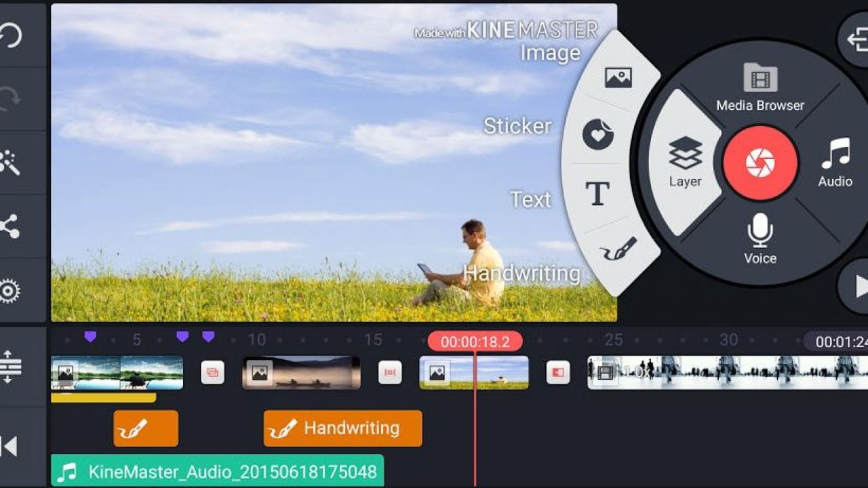The height and width of the screenshot is (488, 868).
Task: Click the second purple bookmark marker
Action: (x=182, y=336)
